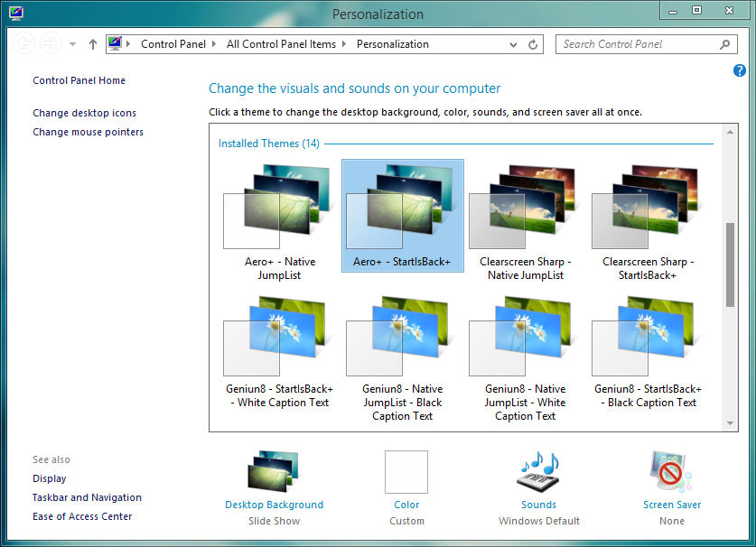Select Geniun8 - StartIsBack+ - Black Caption Text theme
This screenshot has width=756, height=547.
pyautogui.click(x=648, y=354)
